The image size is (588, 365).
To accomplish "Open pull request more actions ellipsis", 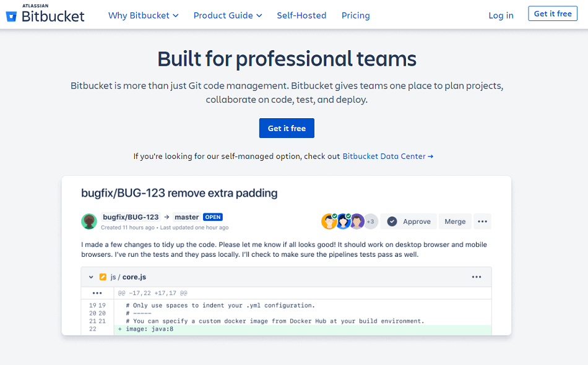I will pyautogui.click(x=482, y=221).
